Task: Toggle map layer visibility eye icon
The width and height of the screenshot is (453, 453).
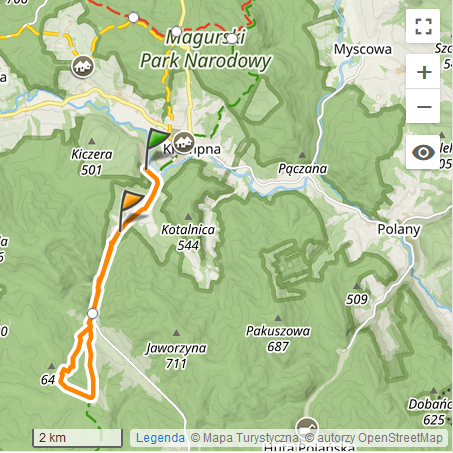Action: [423, 152]
